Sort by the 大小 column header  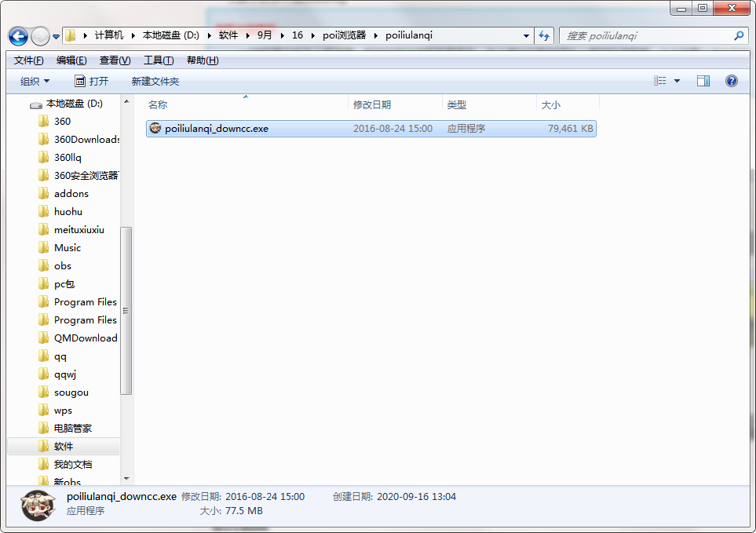tap(568, 104)
